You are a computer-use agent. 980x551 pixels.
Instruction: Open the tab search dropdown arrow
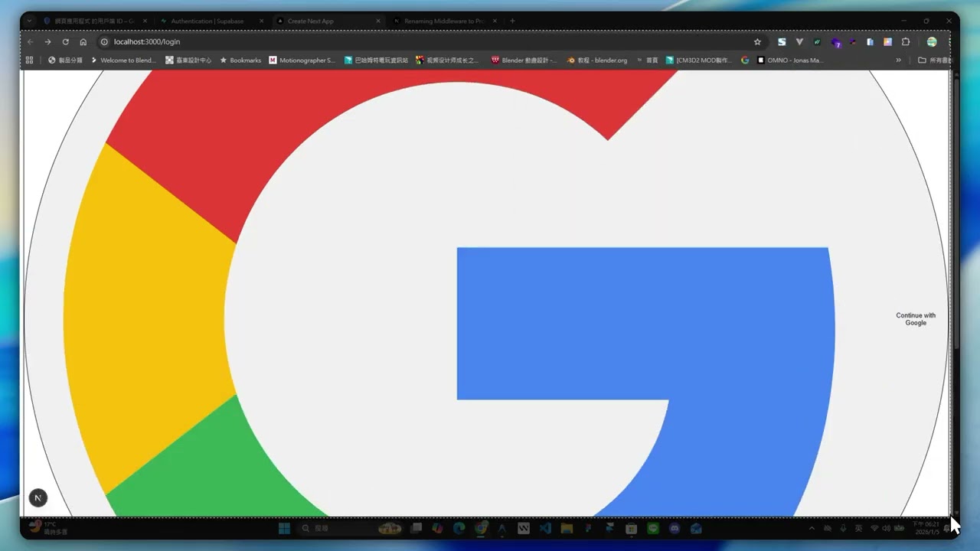(x=29, y=21)
